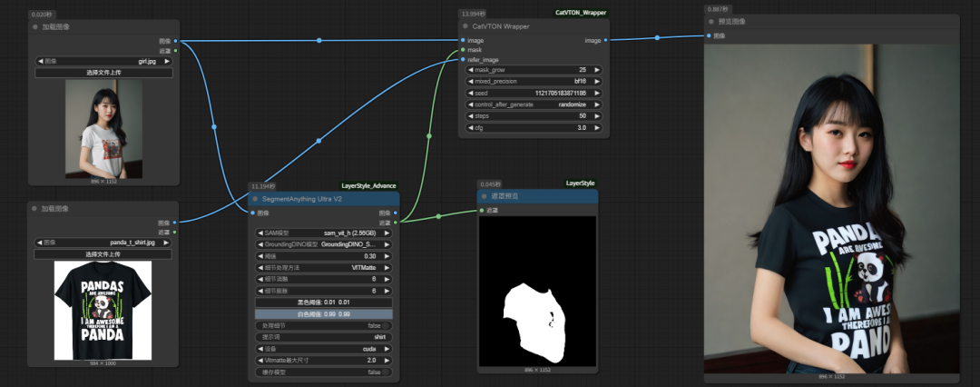980x387 pixels.
Task: Click 遮罩 input port of 遮罩预览 node
Action: 481,210
